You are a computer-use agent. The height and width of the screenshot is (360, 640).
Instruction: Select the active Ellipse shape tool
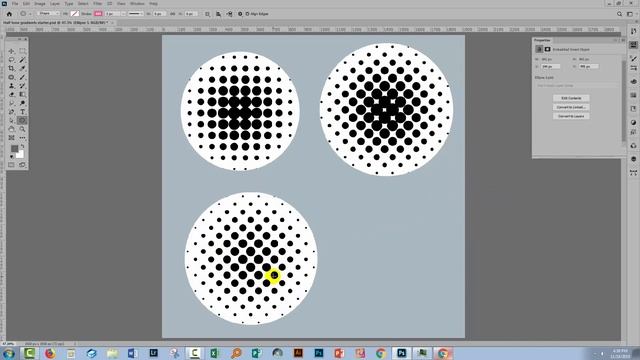tap(22, 120)
